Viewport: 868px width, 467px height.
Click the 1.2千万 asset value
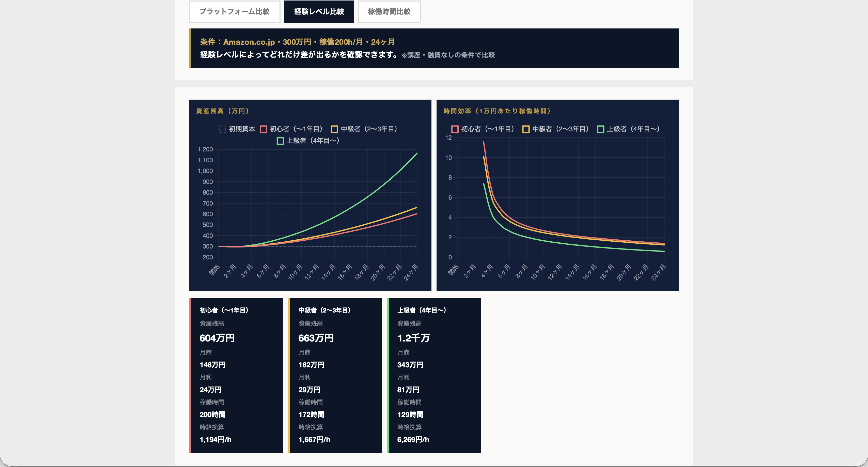click(413, 338)
